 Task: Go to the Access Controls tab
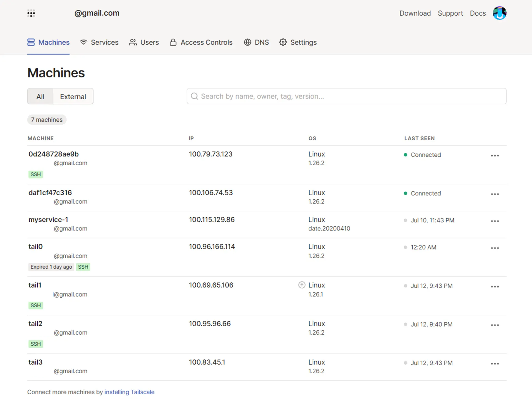pyautogui.click(x=201, y=42)
